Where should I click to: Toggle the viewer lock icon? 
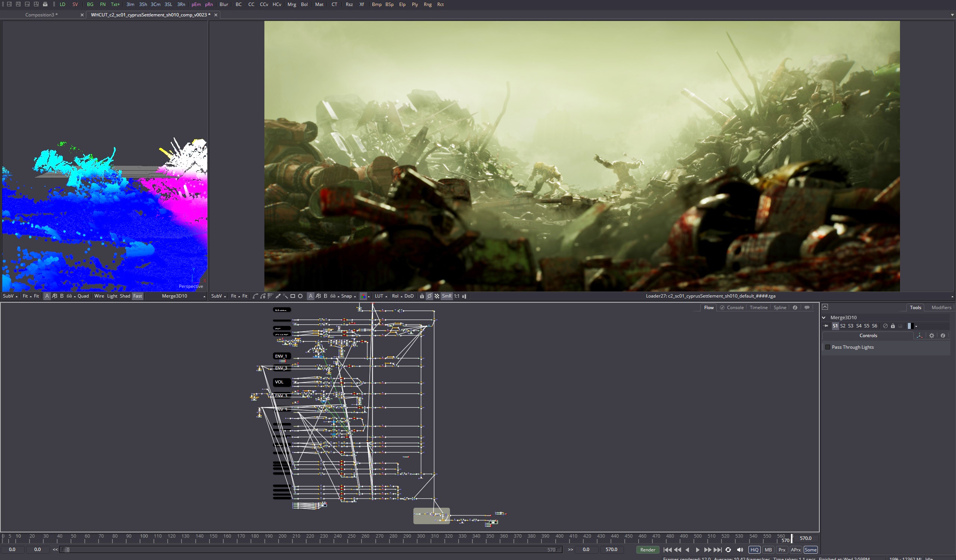(422, 296)
